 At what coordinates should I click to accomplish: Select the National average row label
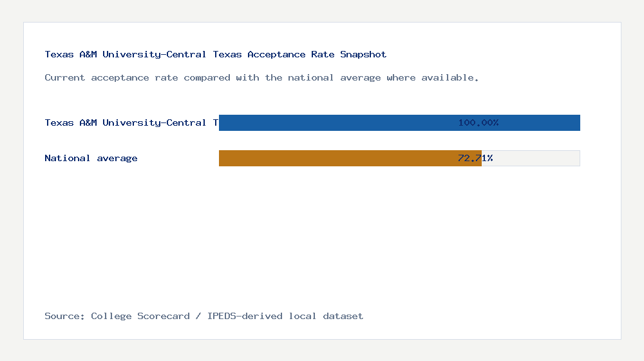(91, 158)
